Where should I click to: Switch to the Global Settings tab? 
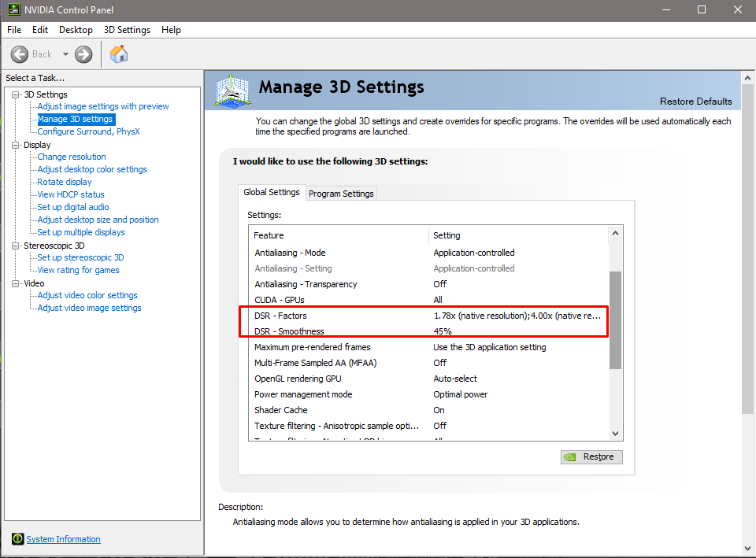tap(272, 192)
